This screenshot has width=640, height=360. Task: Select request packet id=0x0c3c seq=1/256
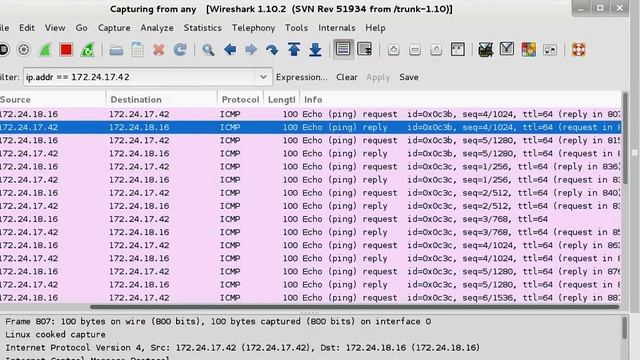coord(310,167)
